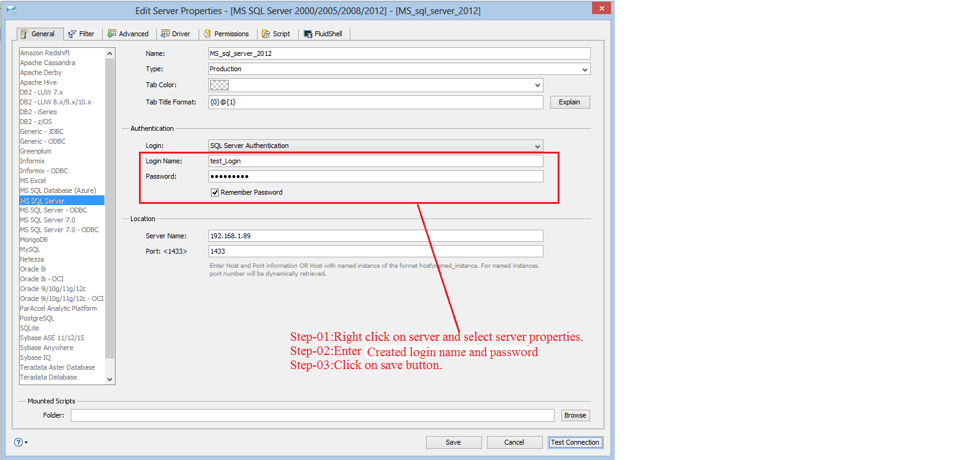Screen dimensions: 980x460
Task: Click the server list scroll up arrow
Action: click(110, 53)
